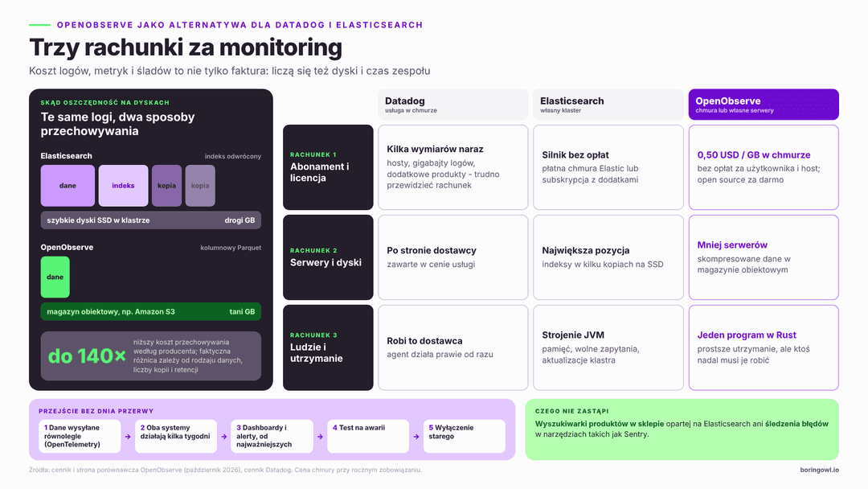Open the 'Po stronie dostawcy' card
Screen dimensions: 868x489
coord(453,257)
